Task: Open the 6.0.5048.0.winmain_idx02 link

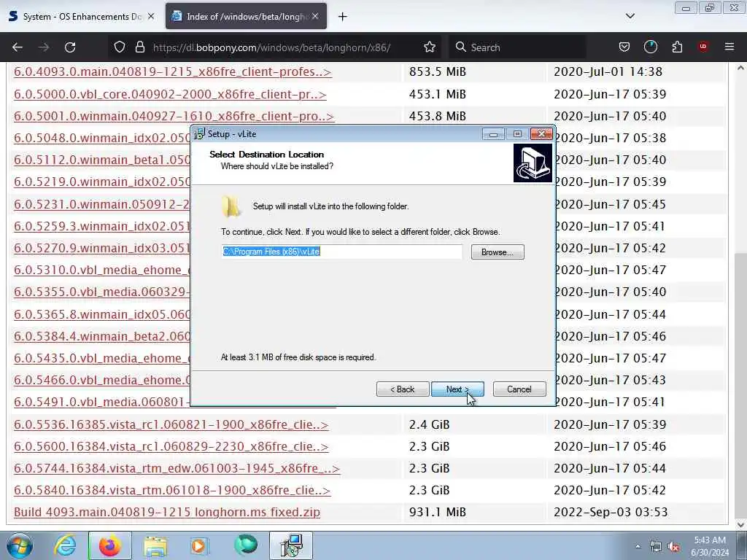Action: tap(102, 138)
